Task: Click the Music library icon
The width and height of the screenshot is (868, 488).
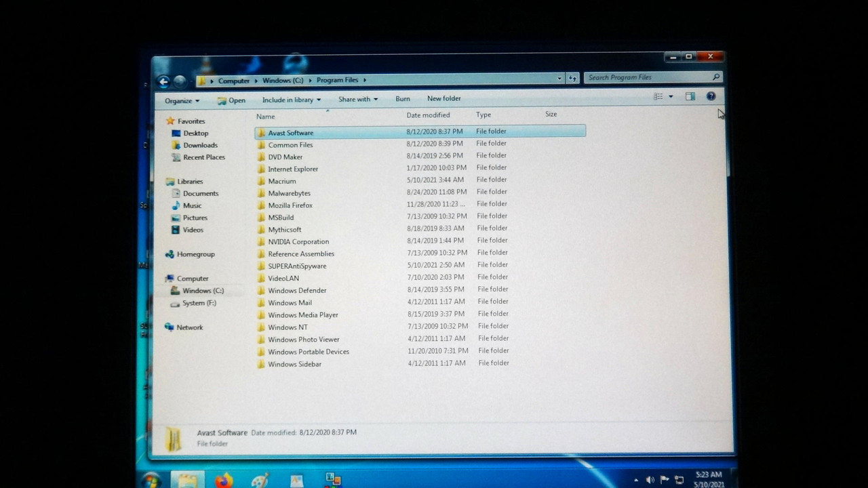Action: 176,205
